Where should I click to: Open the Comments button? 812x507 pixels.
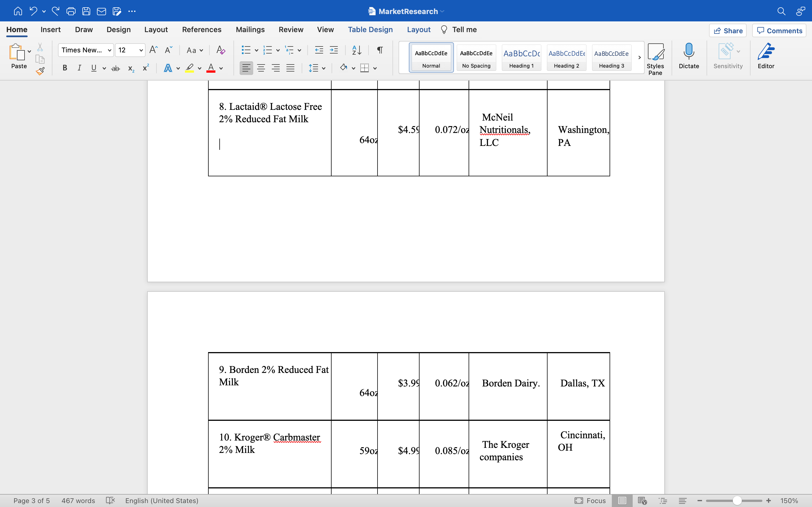(779, 30)
